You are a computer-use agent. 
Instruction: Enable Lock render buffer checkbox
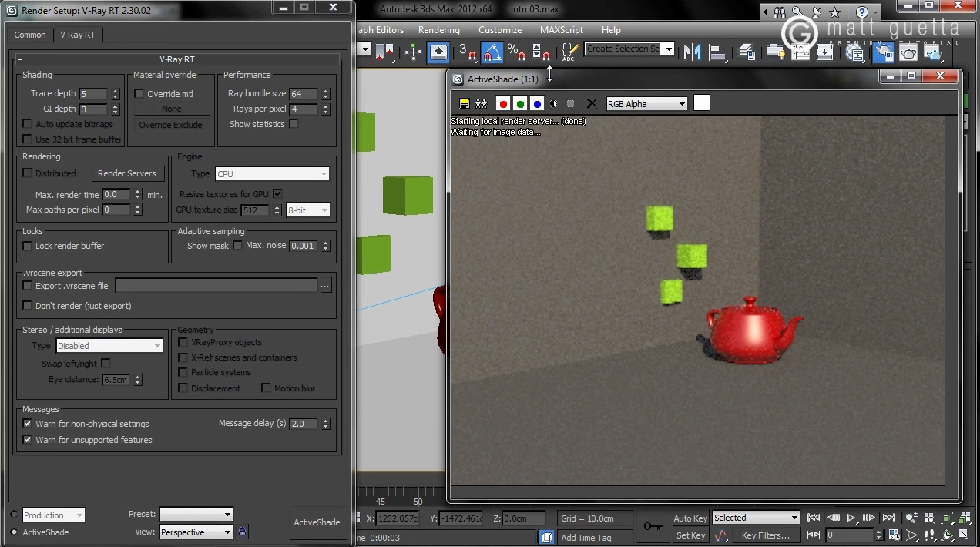pyautogui.click(x=28, y=246)
